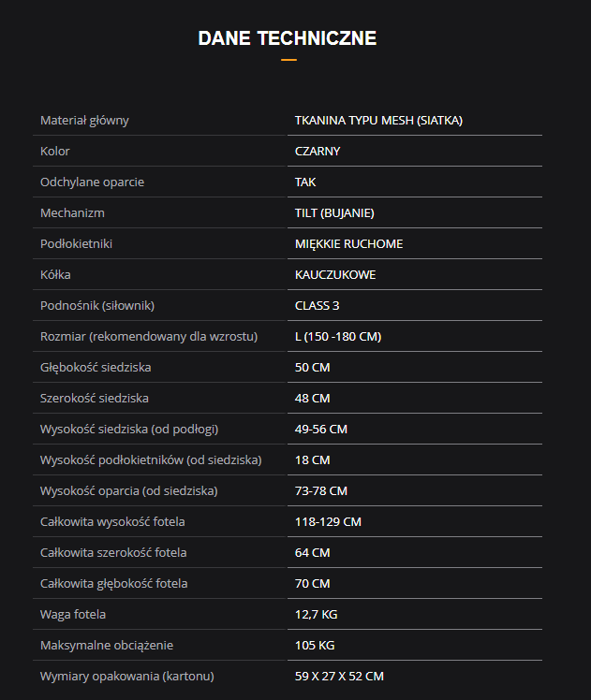
Task: Click the 12,7 KG weight value
Action: pyautogui.click(x=316, y=614)
